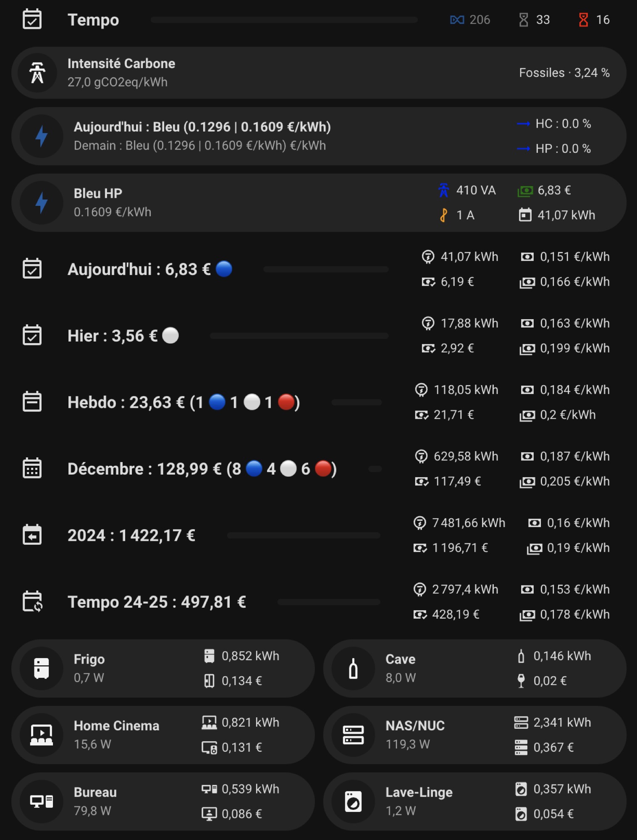Click the white hourglass 33 days counter
Image resolution: width=637 pixels, height=840 pixels.
pyautogui.click(x=534, y=20)
